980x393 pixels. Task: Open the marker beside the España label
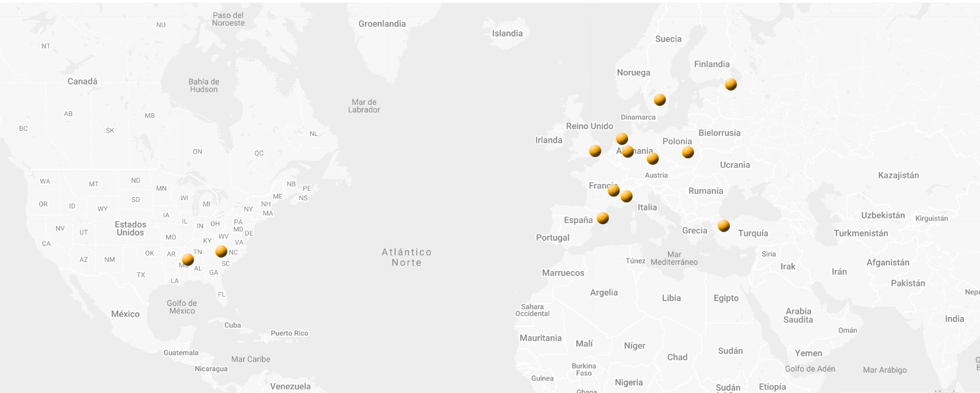(x=602, y=218)
